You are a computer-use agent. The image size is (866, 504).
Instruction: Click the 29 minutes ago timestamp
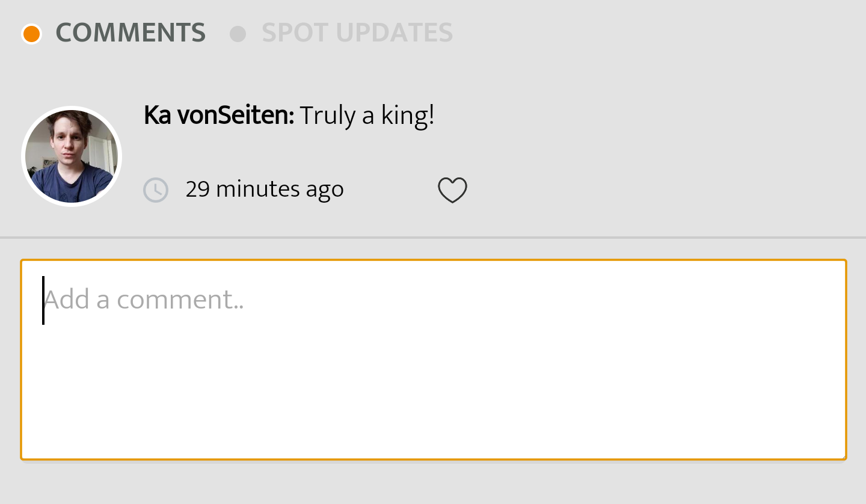coord(265,189)
